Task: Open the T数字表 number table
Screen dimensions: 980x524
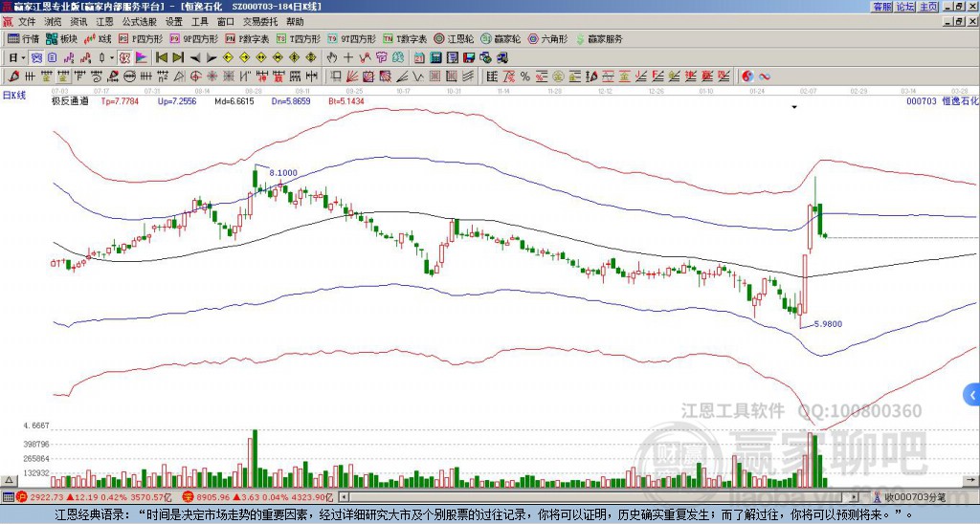Action: click(405, 38)
